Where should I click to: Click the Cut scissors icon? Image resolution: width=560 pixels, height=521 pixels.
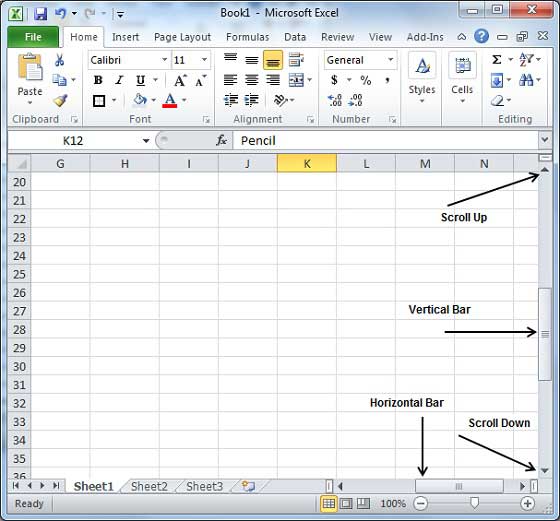click(x=60, y=60)
